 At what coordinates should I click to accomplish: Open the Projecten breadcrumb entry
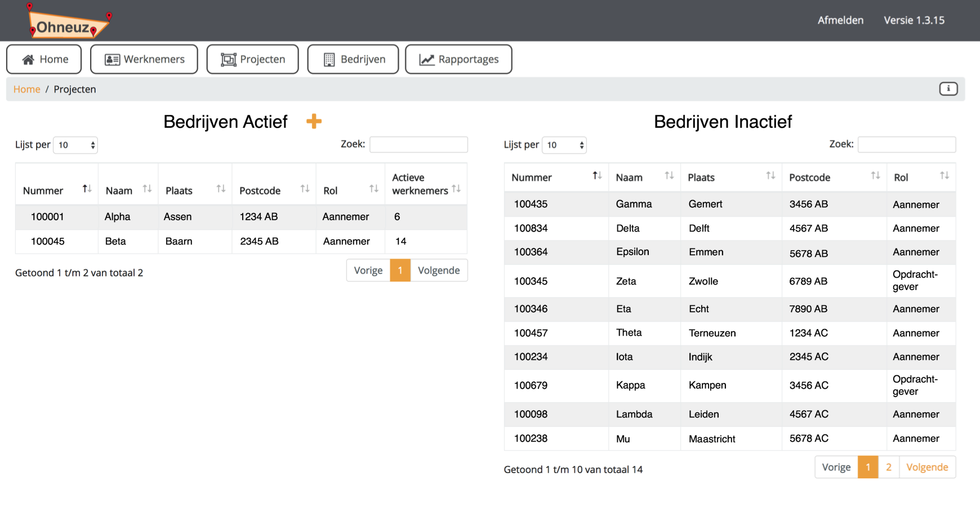(x=75, y=89)
